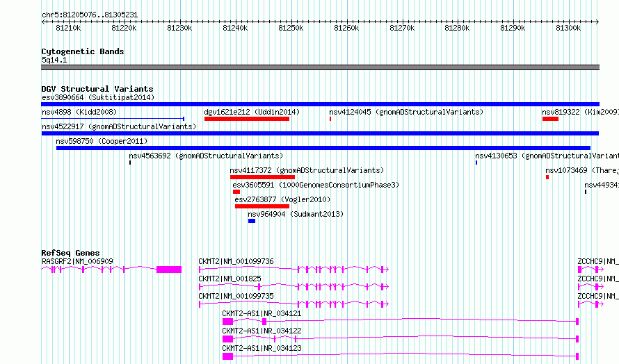Select the Cytogenetic Bands track title
The height and width of the screenshot is (364, 619).
[x=83, y=51]
